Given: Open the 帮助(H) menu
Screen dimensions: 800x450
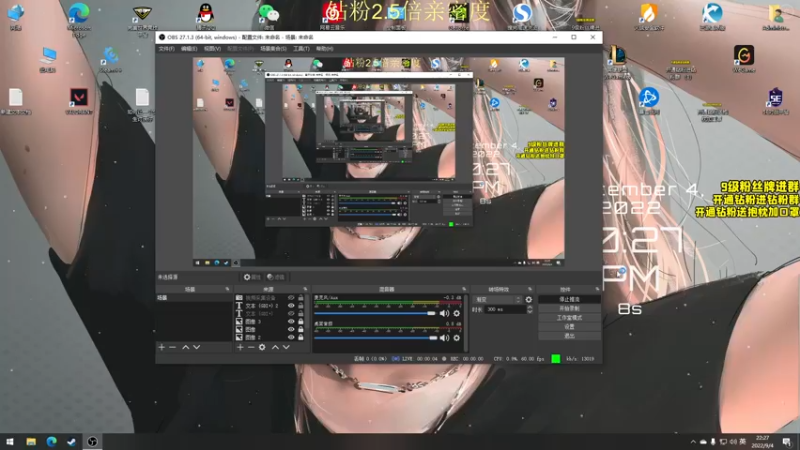Looking at the screenshot, I should (x=324, y=48).
